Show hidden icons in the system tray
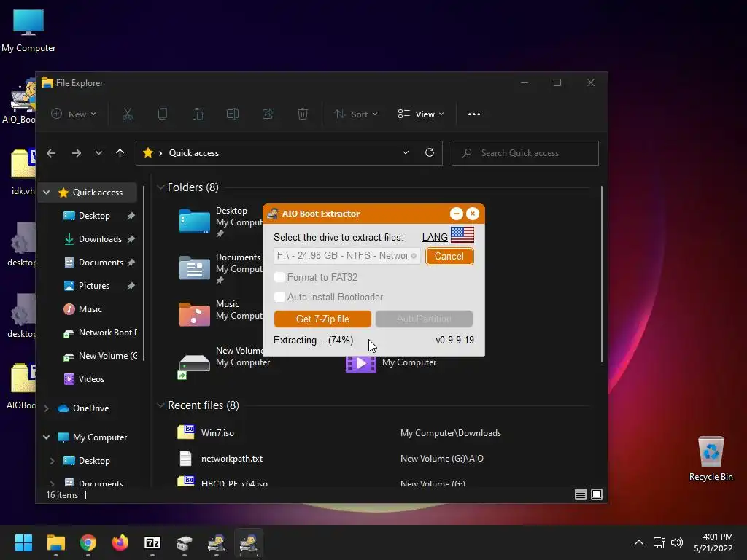The height and width of the screenshot is (560, 747). click(639, 542)
